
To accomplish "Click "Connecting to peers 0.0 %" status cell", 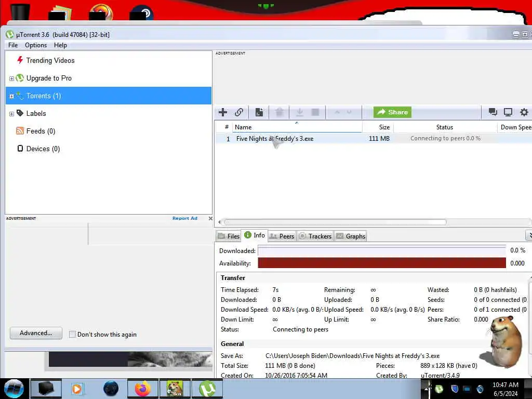I will 445,138.
